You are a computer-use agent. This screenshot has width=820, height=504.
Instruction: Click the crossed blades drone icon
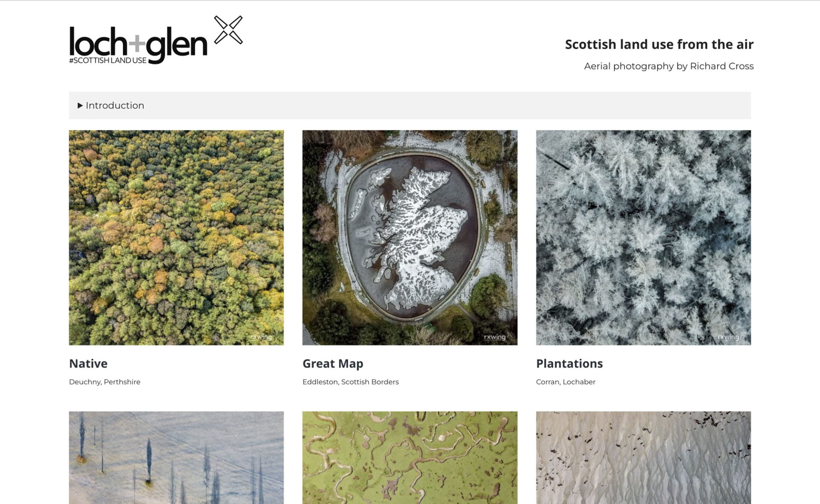[x=228, y=30]
